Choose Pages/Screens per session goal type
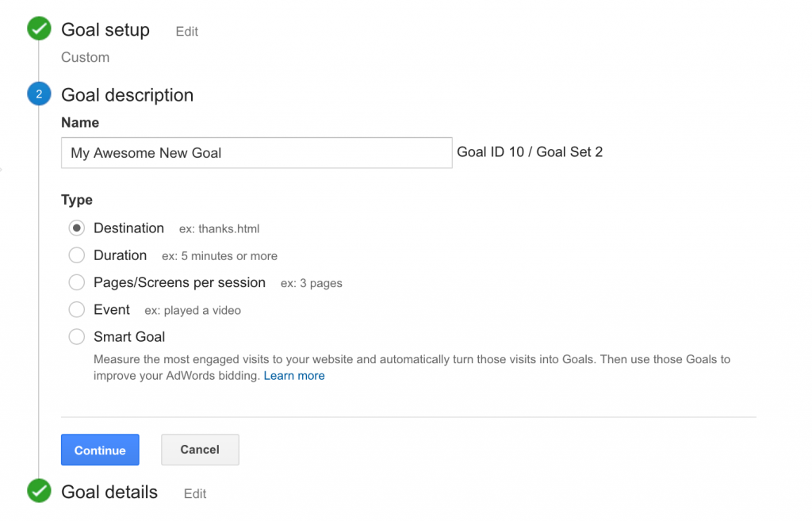 coord(77,282)
